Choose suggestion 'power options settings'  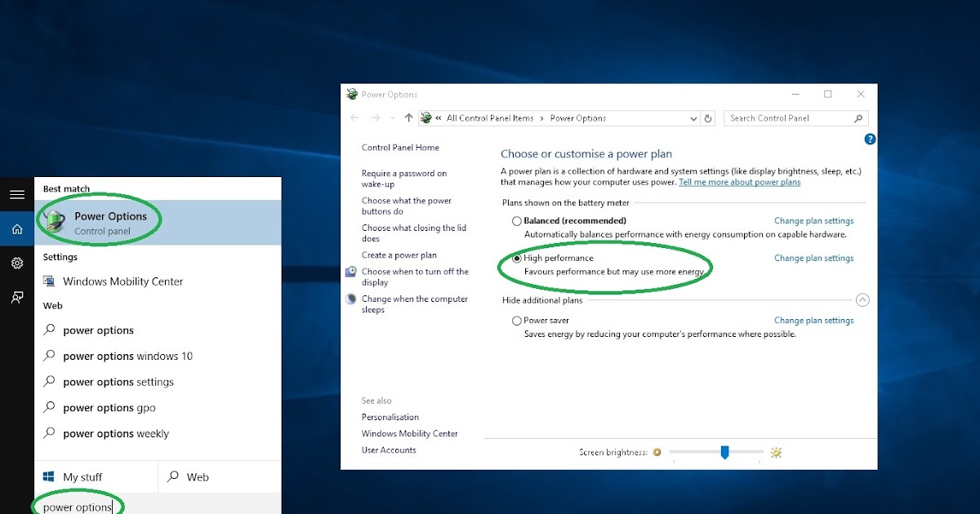[x=158, y=382]
